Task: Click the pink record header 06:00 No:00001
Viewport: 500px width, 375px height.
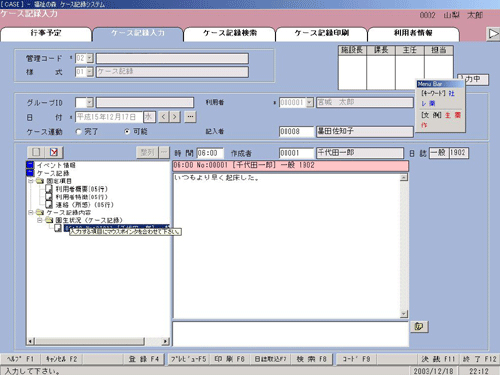Action: click(290, 165)
